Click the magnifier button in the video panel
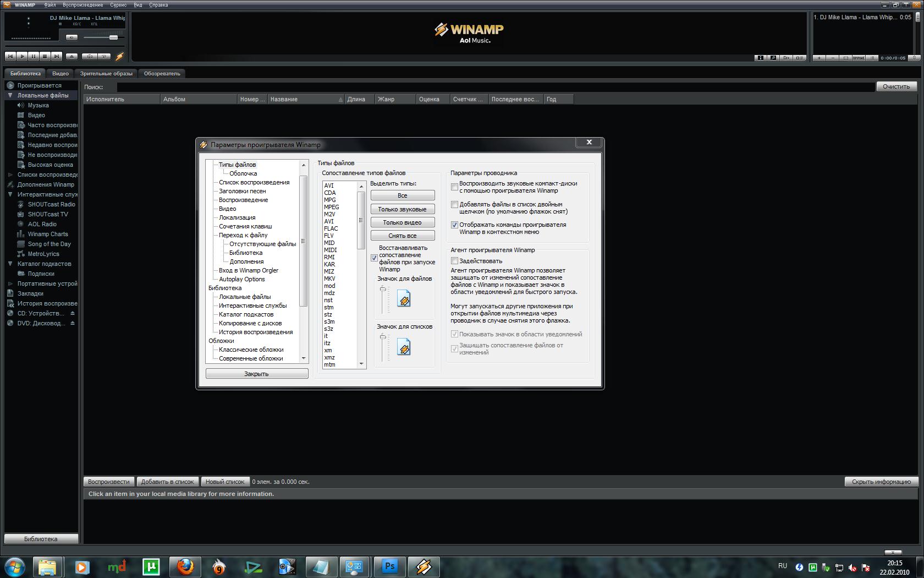The width and height of the screenshot is (924, 578). [x=773, y=58]
